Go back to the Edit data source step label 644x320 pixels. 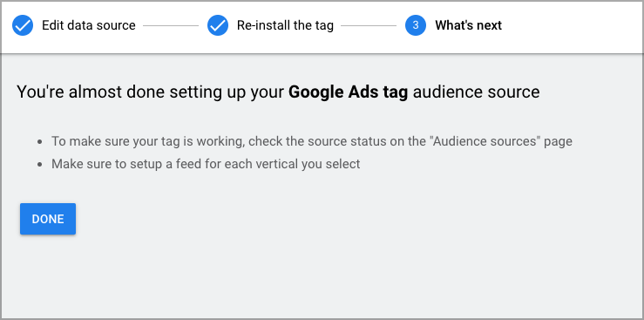[89, 25]
